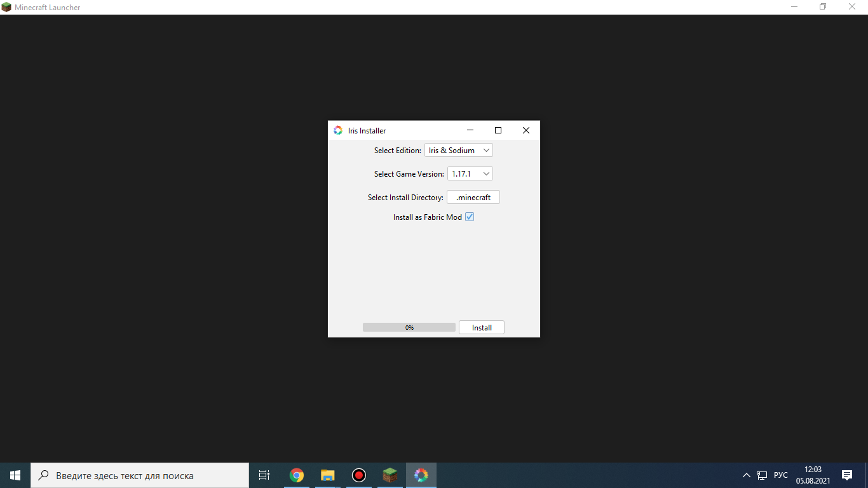Click the Minecraft Launcher title text
Image resolution: width=868 pixels, height=488 pixels.
[48, 8]
